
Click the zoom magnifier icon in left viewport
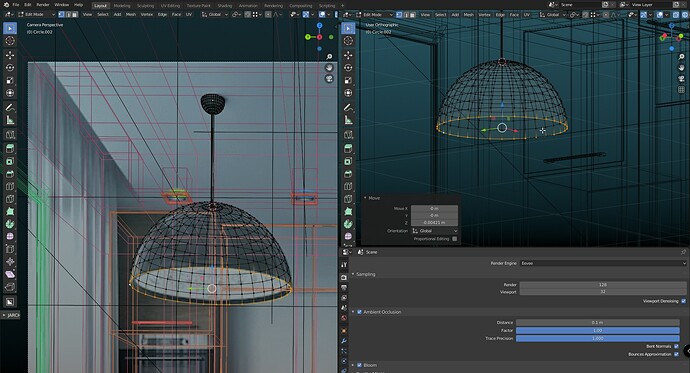(329, 57)
